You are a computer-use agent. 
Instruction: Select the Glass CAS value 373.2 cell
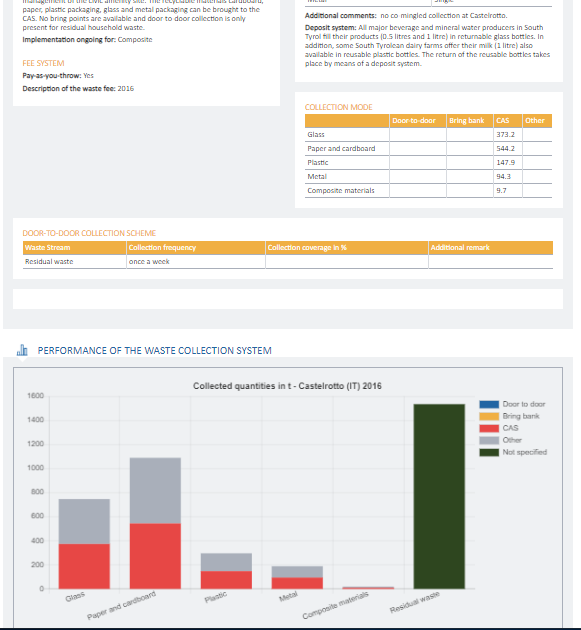point(508,135)
